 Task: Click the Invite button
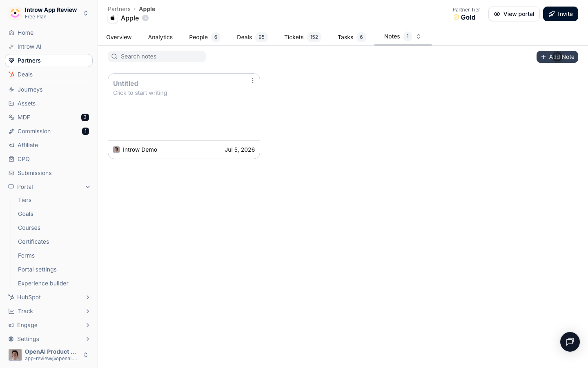pos(561,14)
